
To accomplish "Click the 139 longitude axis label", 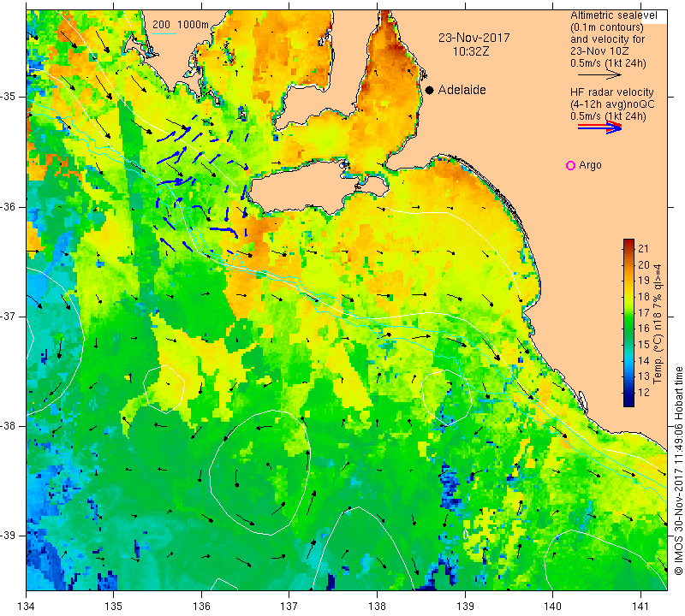I will pyautogui.click(x=465, y=606).
